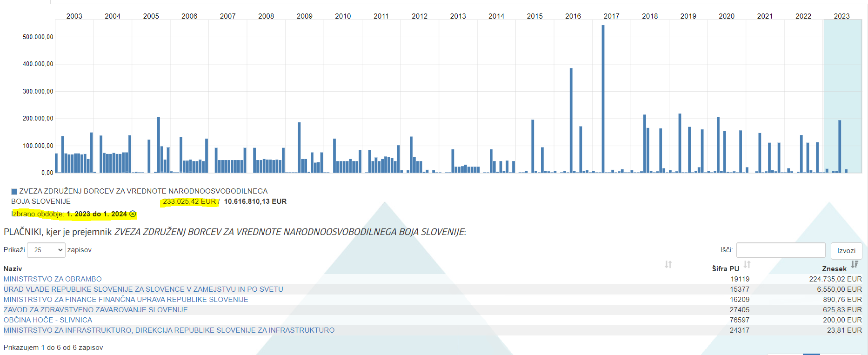Viewport: 868px width, 355px height.
Task: Click the 625,83 EUR amount cell
Action: [842, 310]
